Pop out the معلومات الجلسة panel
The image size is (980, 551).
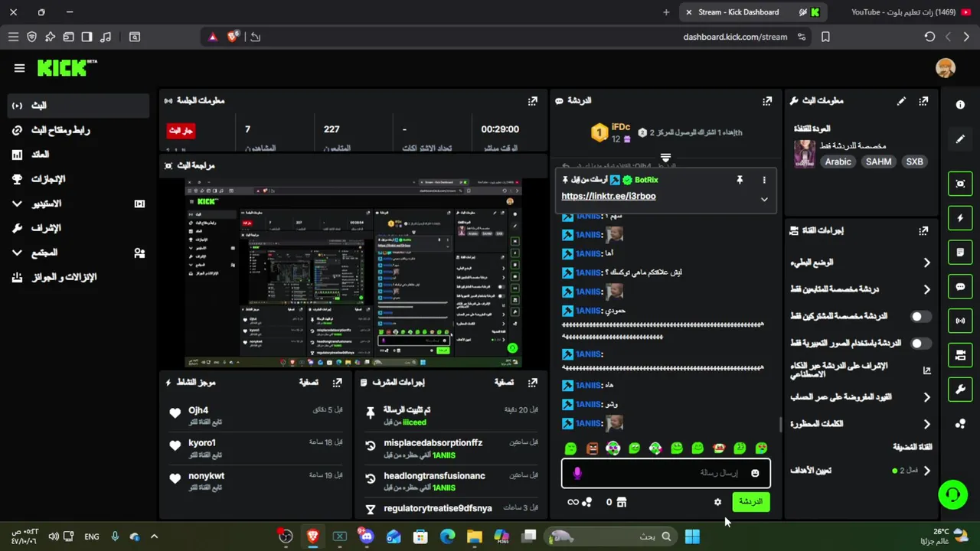point(533,100)
